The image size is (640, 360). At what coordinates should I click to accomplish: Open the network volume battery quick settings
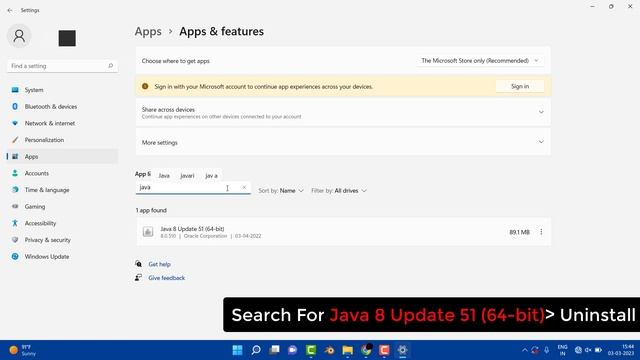click(x=588, y=350)
